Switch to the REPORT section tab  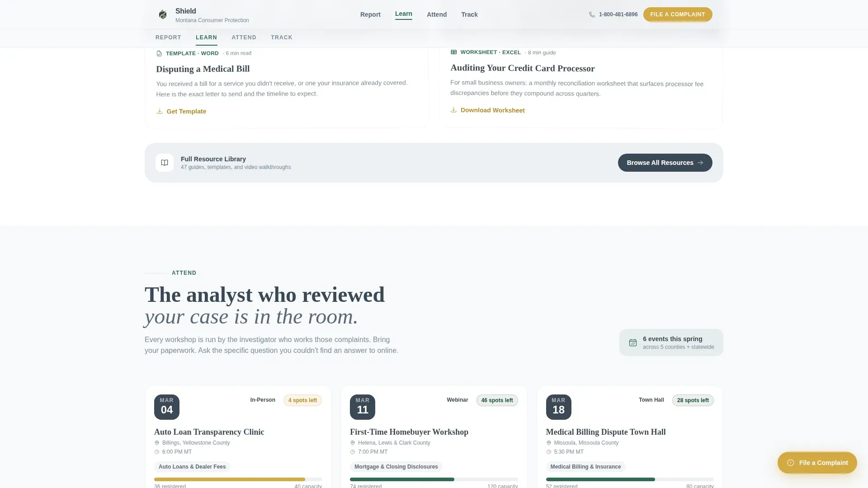click(x=168, y=38)
